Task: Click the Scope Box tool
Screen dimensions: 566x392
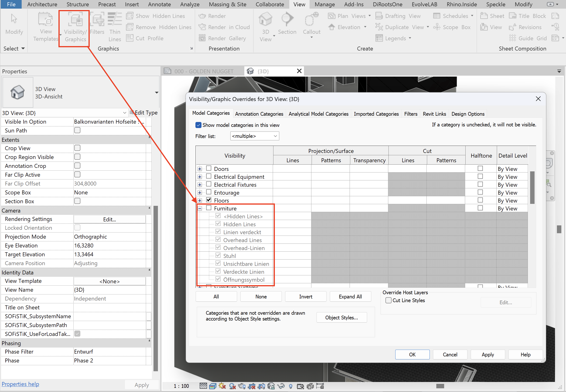Action: coord(452,27)
